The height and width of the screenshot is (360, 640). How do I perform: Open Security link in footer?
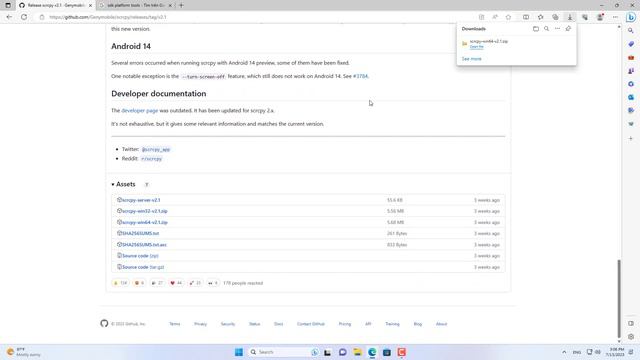tap(228, 324)
